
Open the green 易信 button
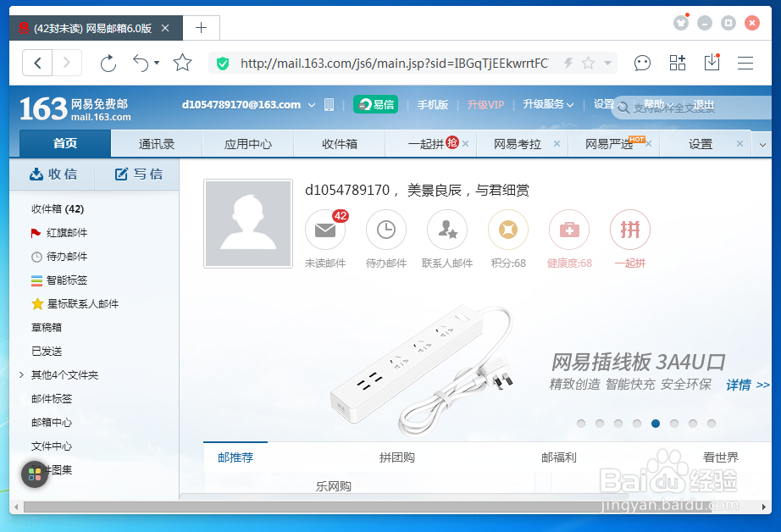(375, 104)
